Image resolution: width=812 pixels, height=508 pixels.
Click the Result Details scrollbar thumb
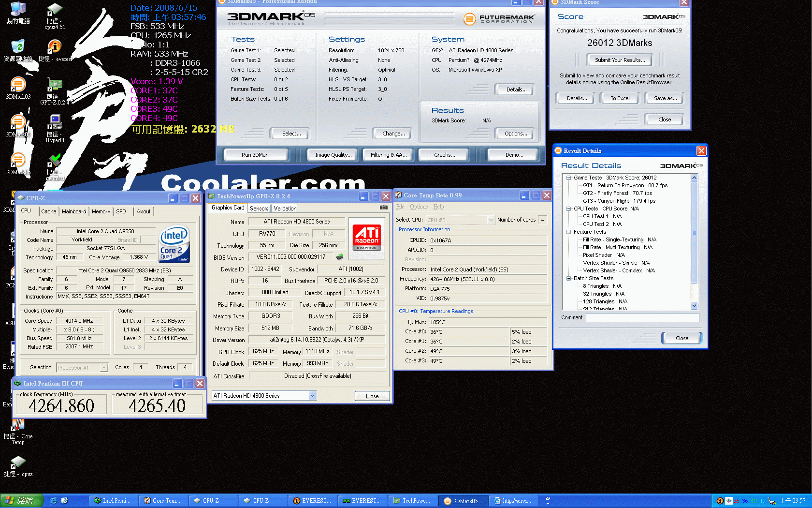(x=695, y=232)
